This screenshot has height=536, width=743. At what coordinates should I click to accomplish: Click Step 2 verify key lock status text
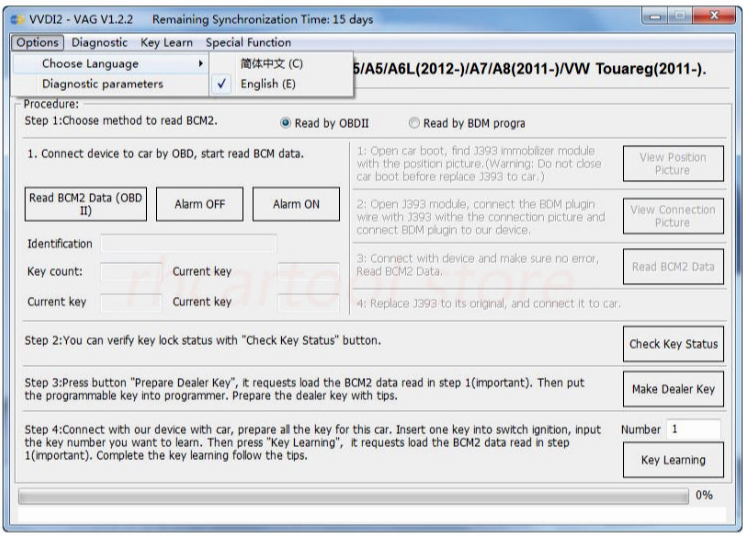tap(203, 340)
